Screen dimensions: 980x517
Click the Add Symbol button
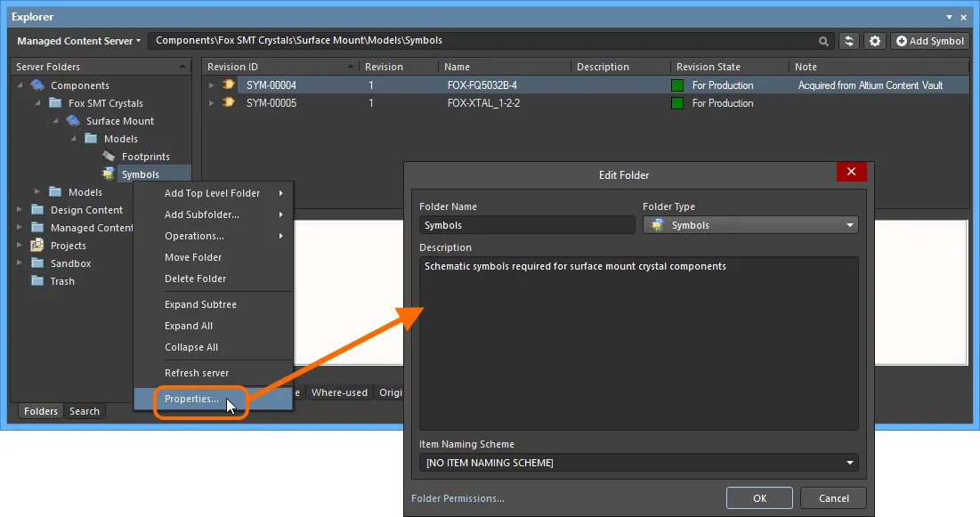930,41
